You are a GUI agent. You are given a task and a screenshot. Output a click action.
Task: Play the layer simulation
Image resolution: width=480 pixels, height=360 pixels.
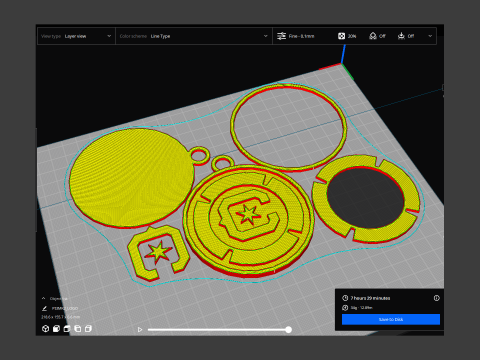point(140,330)
